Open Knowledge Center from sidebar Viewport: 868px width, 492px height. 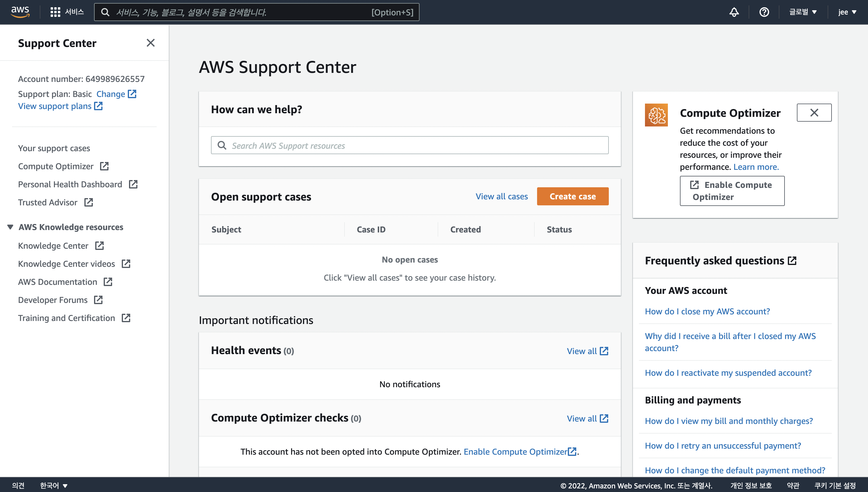(x=53, y=246)
